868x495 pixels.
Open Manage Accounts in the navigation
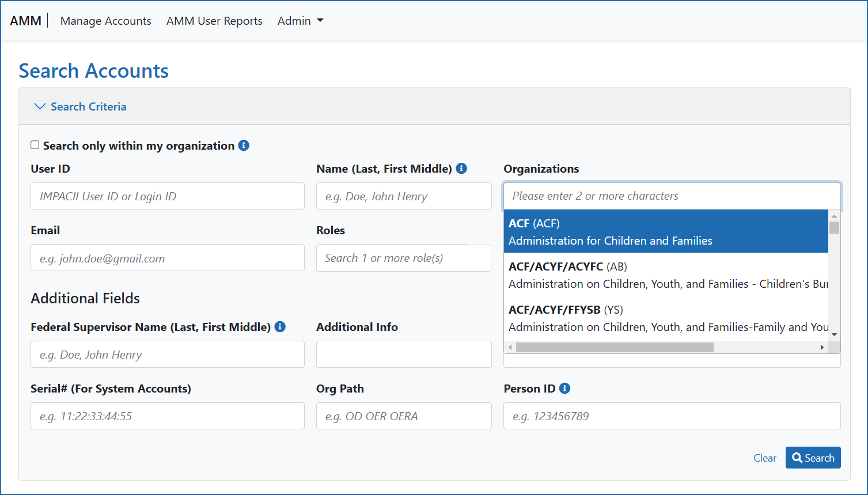[106, 21]
